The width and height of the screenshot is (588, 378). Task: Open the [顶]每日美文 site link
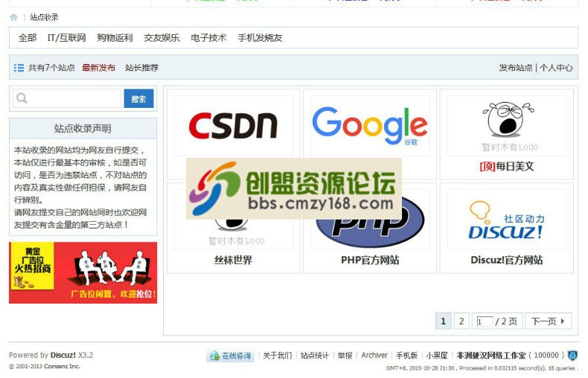[507, 166]
